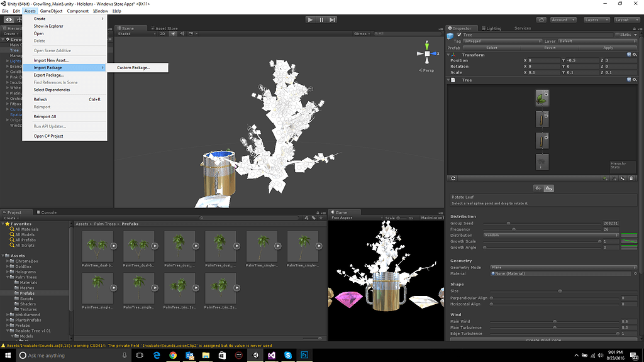Click the trash icon in the Tree node panel
Screen dimensions: 644x362
click(631, 178)
